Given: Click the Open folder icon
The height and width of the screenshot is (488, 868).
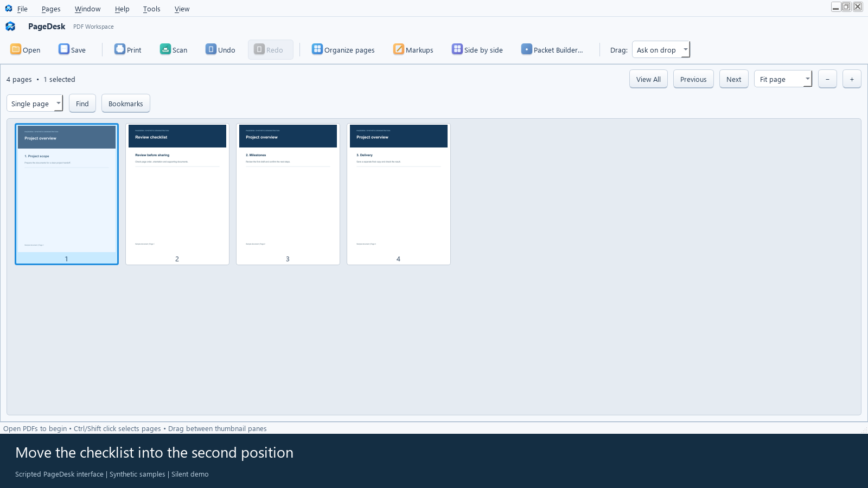Looking at the screenshot, I should (16, 49).
